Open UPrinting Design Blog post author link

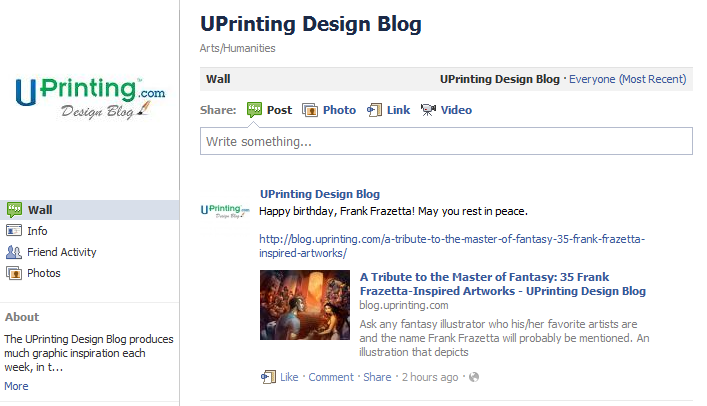(x=320, y=194)
